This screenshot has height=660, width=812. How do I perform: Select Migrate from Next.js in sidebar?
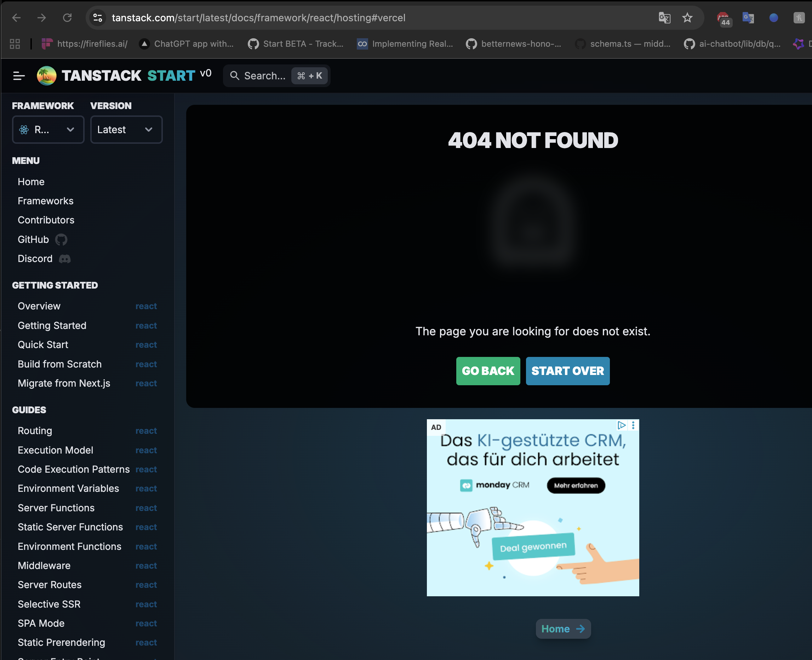[64, 383]
